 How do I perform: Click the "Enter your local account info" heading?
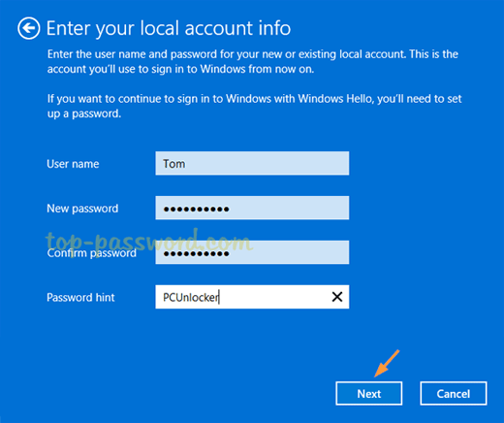coord(169,28)
